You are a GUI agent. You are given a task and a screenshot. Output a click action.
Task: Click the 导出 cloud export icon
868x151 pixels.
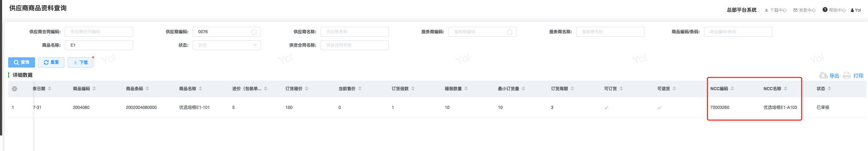point(823,75)
